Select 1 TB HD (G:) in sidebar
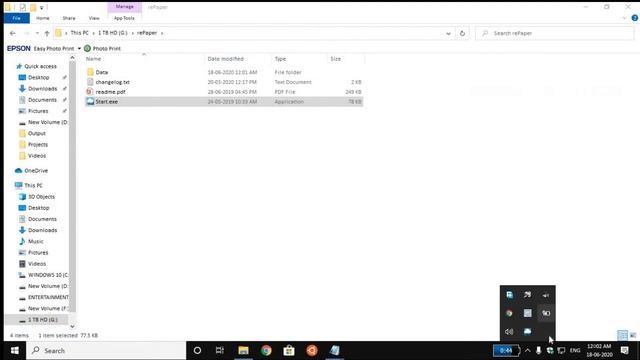This screenshot has height=360, width=640. (42, 320)
